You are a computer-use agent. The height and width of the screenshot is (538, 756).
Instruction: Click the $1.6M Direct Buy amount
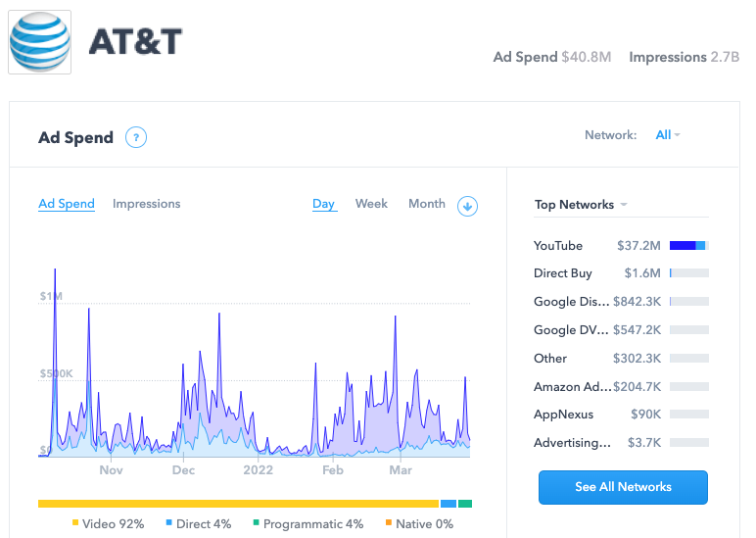[x=642, y=273]
